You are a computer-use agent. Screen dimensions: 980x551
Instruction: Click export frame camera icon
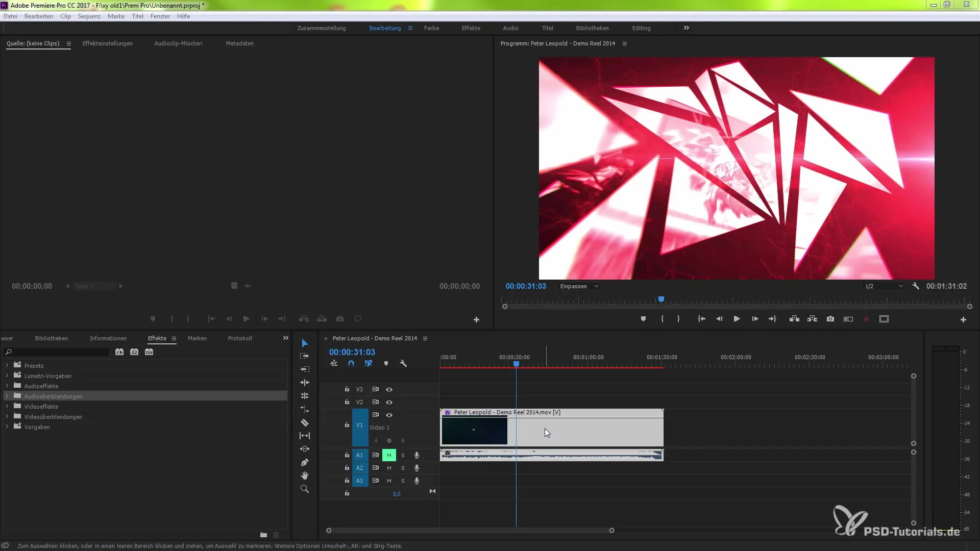click(x=830, y=319)
